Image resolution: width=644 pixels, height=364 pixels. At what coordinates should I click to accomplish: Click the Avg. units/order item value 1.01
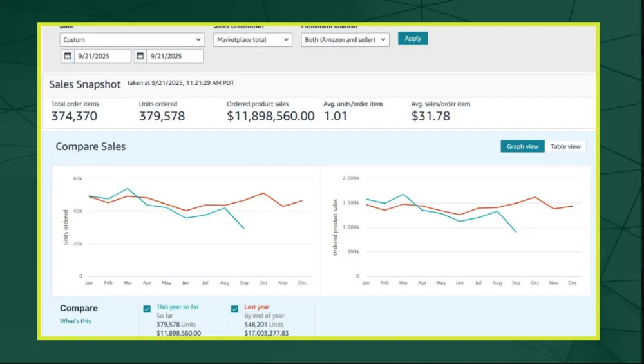(336, 116)
